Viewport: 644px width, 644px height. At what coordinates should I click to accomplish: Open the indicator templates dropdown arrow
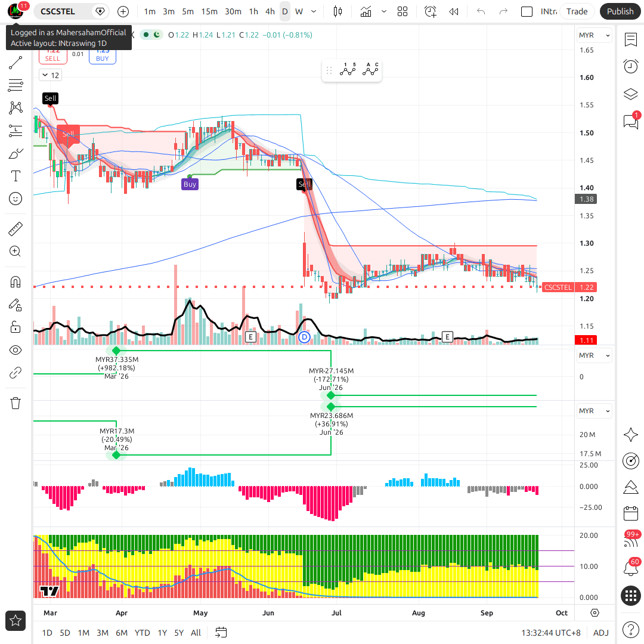383,11
